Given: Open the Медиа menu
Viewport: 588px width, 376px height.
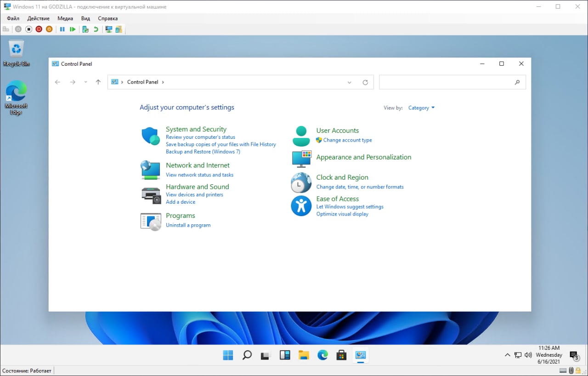Looking at the screenshot, I should click(x=65, y=18).
